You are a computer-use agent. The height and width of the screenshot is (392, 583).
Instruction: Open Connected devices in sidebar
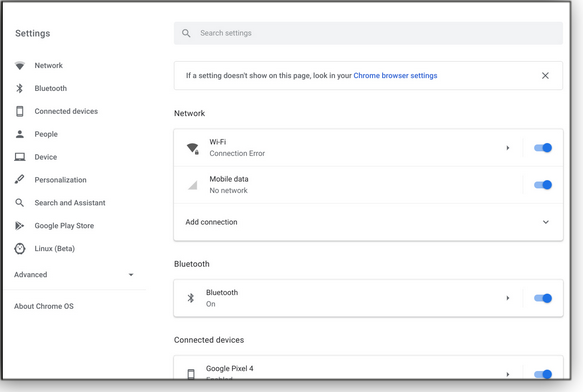click(x=66, y=111)
